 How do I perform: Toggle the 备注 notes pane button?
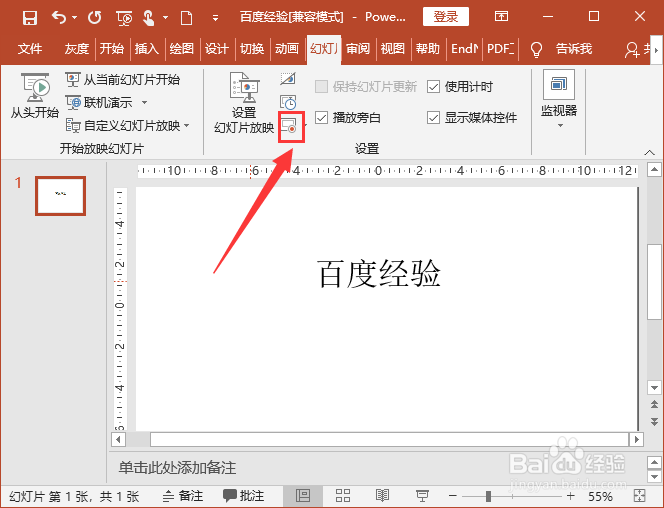[183, 496]
